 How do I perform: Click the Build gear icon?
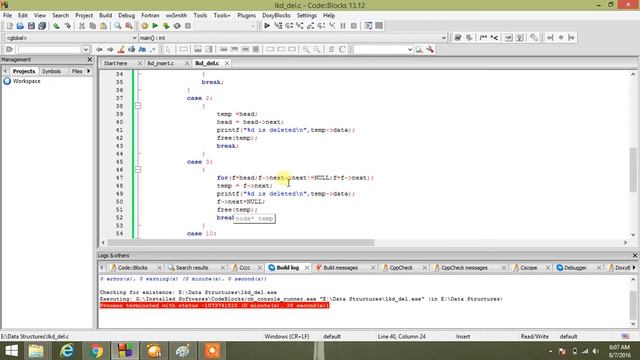coord(144,26)
